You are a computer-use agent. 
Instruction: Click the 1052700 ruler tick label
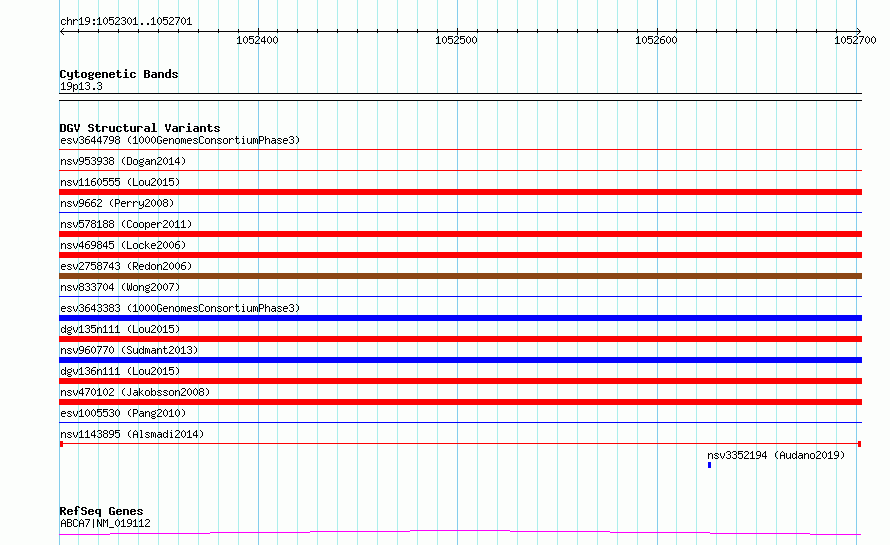[x=855, y=40]
